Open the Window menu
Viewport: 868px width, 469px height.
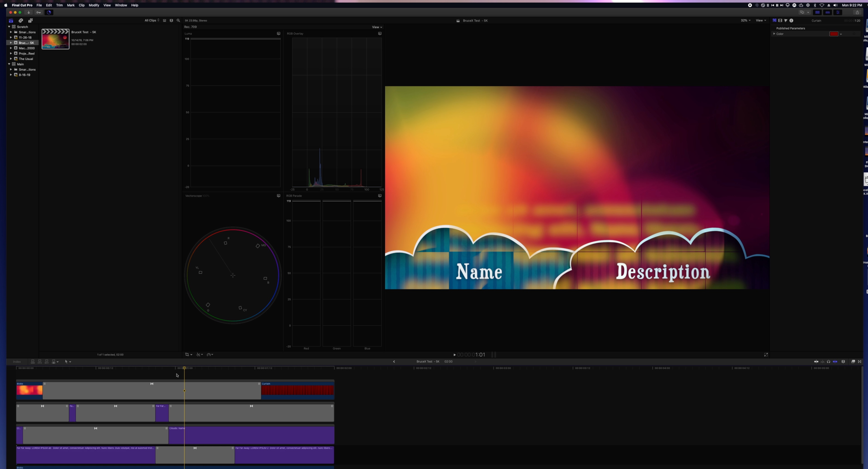point(121,5)
